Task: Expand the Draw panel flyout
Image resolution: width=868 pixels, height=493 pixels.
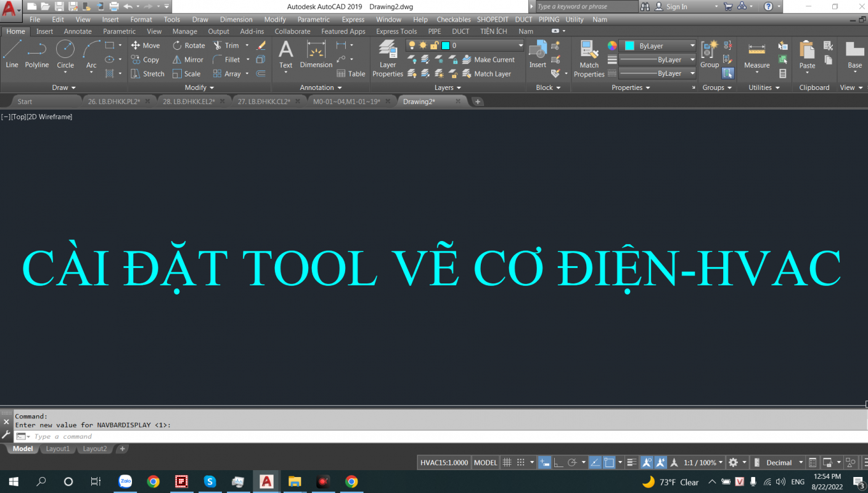Action: [63, 88]
